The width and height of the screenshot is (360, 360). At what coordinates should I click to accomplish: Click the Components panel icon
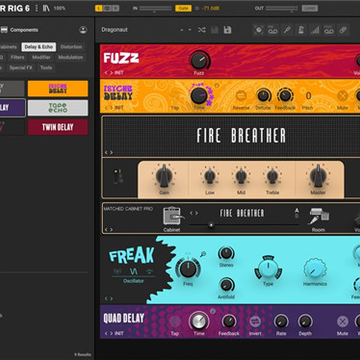pyautogui.click(x=4, y=30)
